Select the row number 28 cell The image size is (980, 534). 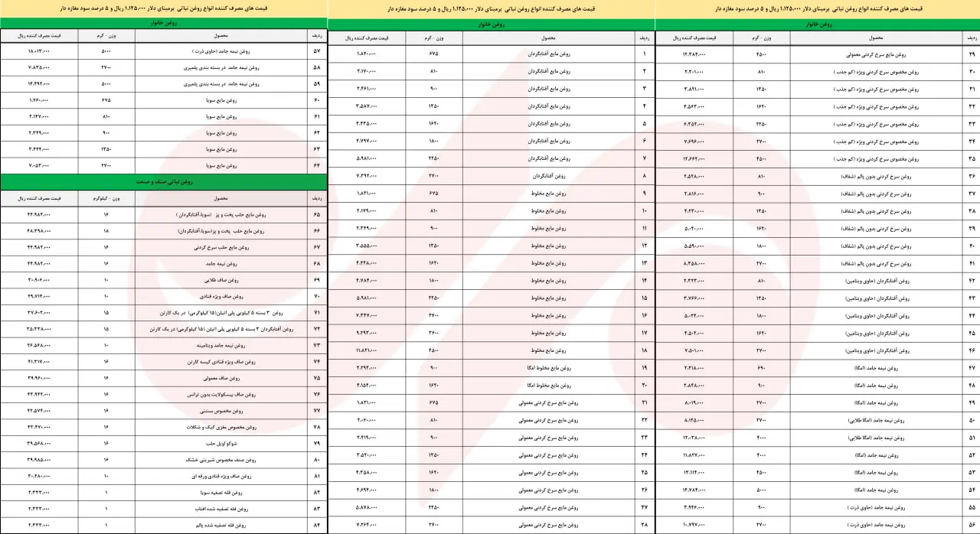coord(645,525)
